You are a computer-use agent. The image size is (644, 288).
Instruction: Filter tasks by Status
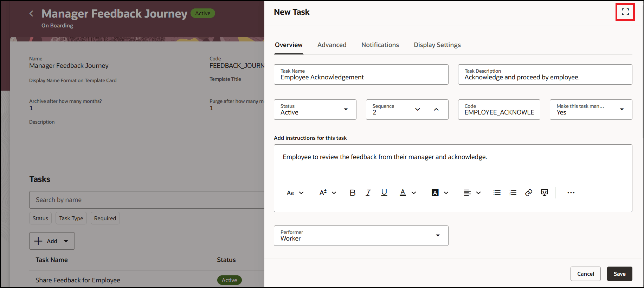40,218
